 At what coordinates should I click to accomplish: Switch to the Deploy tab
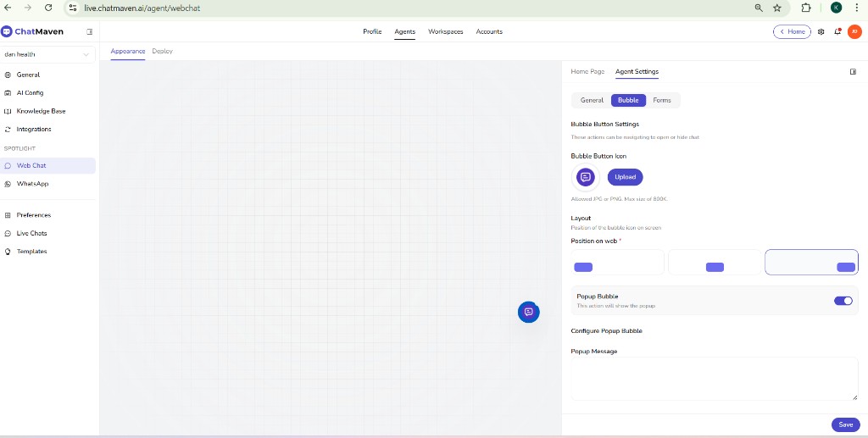click(x=162, y=51)
